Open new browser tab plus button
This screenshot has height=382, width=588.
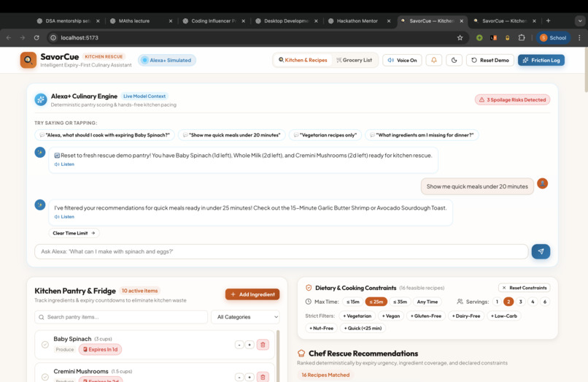coord(549,20)
